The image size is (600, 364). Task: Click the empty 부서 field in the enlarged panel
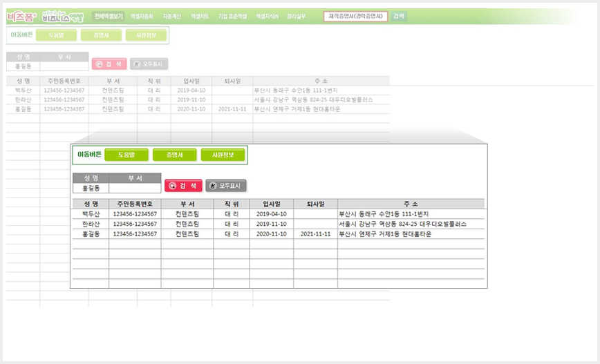point(135,188)
